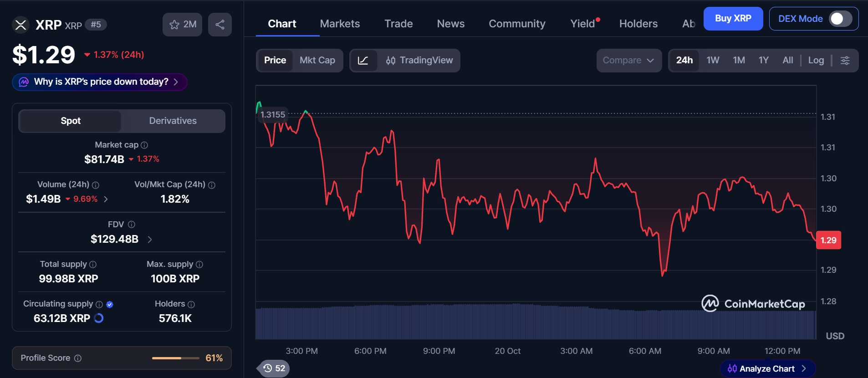
Task: Open the Compare dropdown
Action: point(629,61)
